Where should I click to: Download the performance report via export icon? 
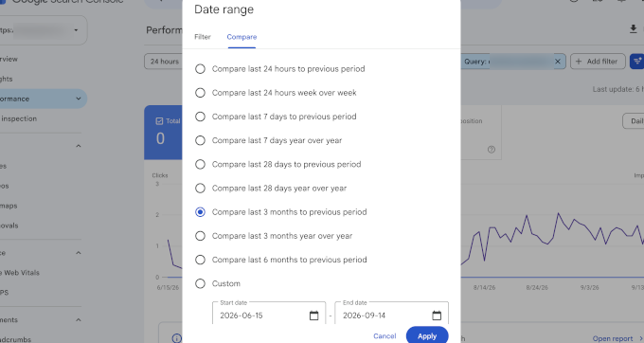click(633, 28)
